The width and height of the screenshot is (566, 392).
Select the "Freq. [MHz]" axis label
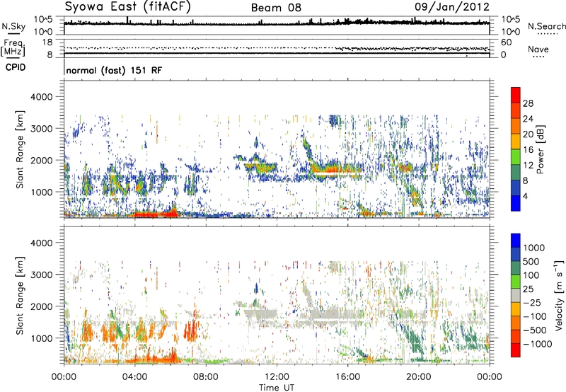coord(13,48)
